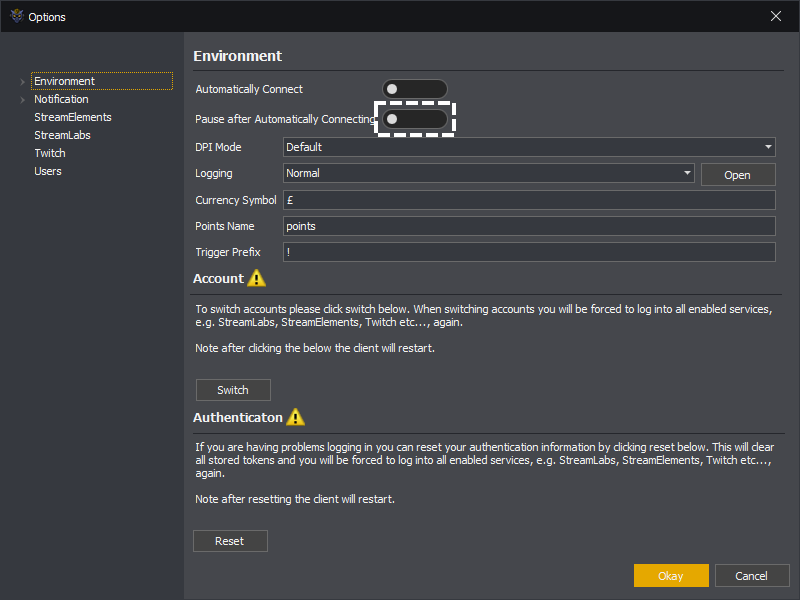This screenshot has height=600, width=800.
Task: Click 'Note after clicking the below the client will restart.'
Action: (315, 348)
